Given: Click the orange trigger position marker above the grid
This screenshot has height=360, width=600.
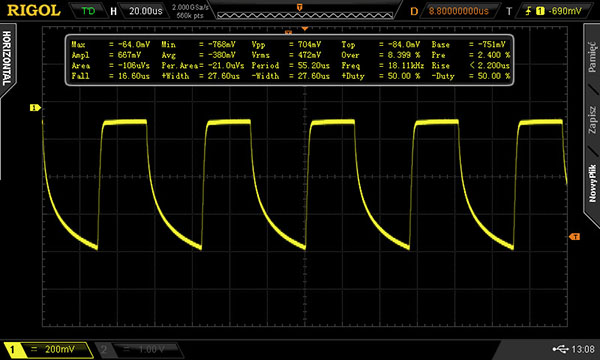Looking at the screenshot, I should pos(305,29).
